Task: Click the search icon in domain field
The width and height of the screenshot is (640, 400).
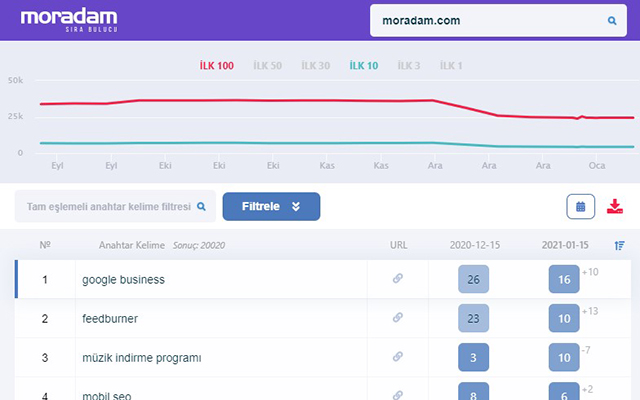Action: (x=612, y=20)
